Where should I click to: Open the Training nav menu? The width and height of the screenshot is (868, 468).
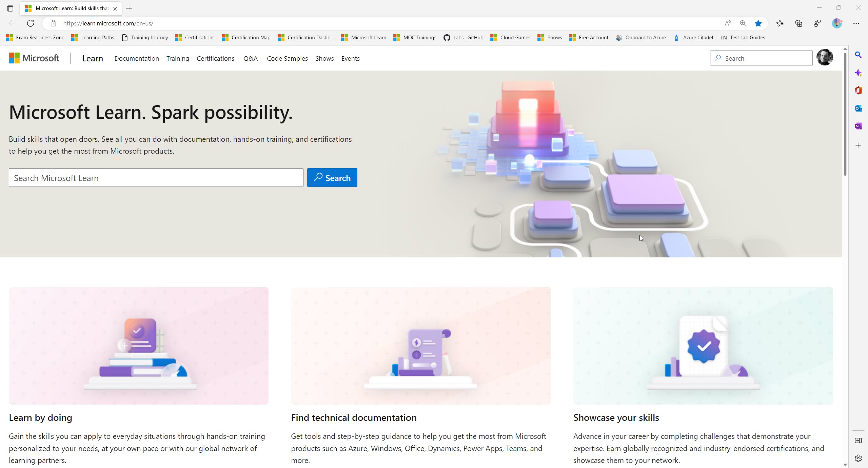coord(178,58)
